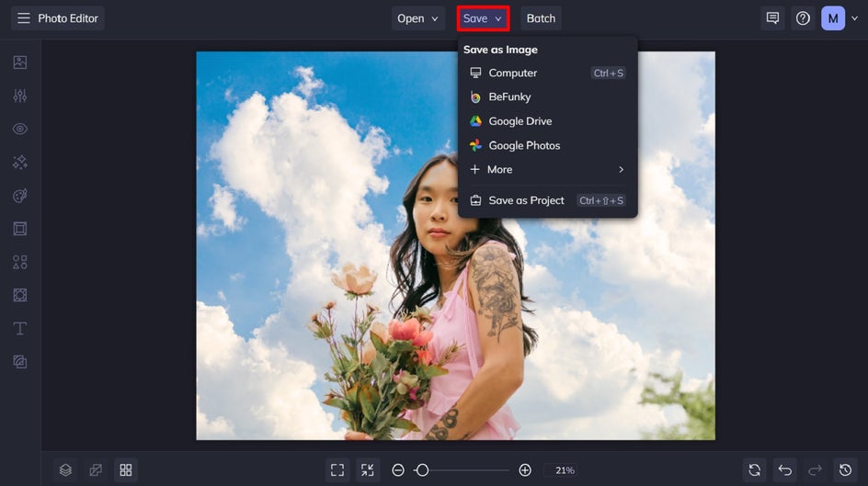This screenshot has width=868, height=486.
Task: Open the Artsy palette tool
Action: coord(20,196)
